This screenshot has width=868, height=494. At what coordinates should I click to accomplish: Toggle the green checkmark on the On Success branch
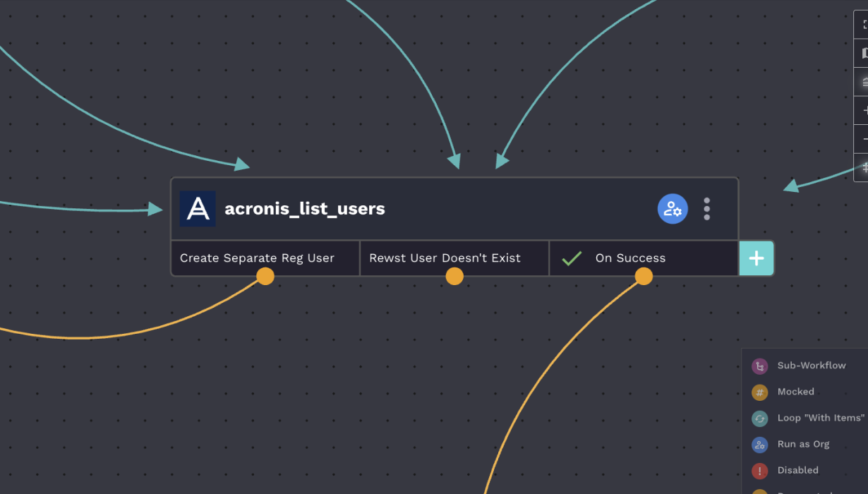pyautogui.click(x=571, y=258)
